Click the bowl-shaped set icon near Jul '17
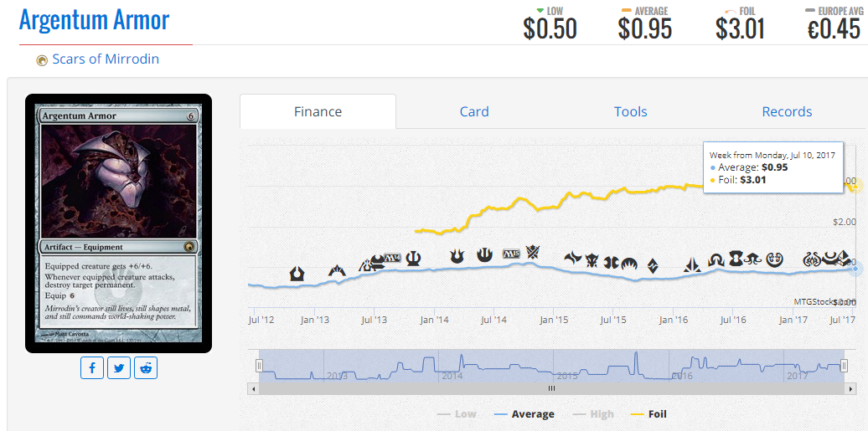 click(x=830, y=258)
